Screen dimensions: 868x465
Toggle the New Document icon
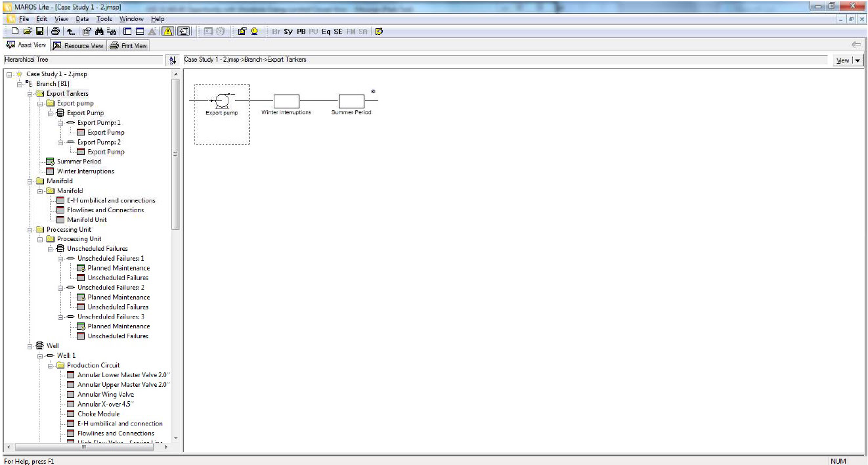[x=14, y=31]
